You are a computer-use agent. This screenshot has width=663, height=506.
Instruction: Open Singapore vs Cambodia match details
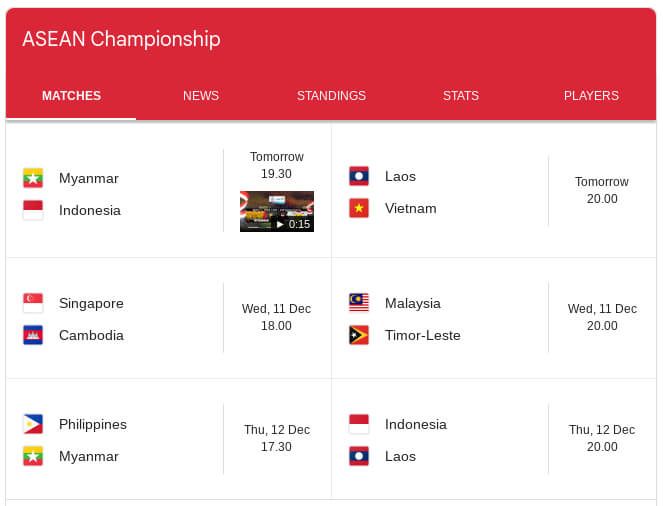tap(169, 318)
